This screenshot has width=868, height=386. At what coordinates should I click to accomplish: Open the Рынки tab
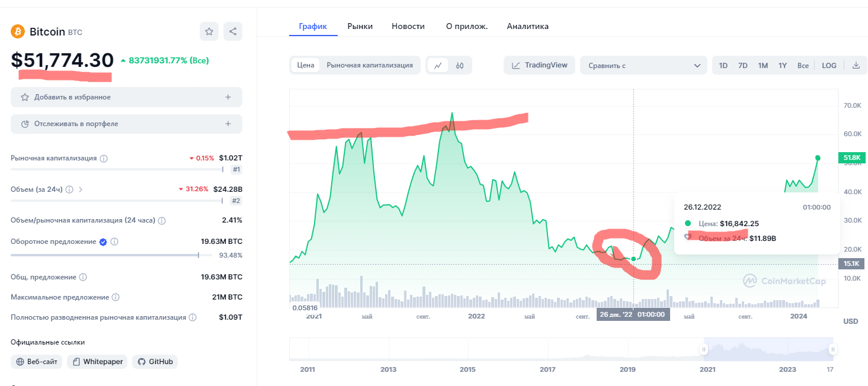tap(360, 26)
